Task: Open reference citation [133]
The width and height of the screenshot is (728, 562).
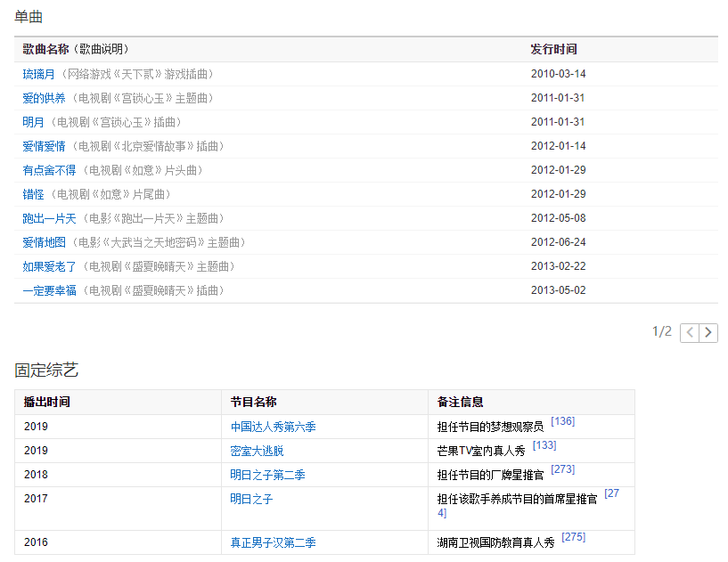Action: tap(544, 445)
